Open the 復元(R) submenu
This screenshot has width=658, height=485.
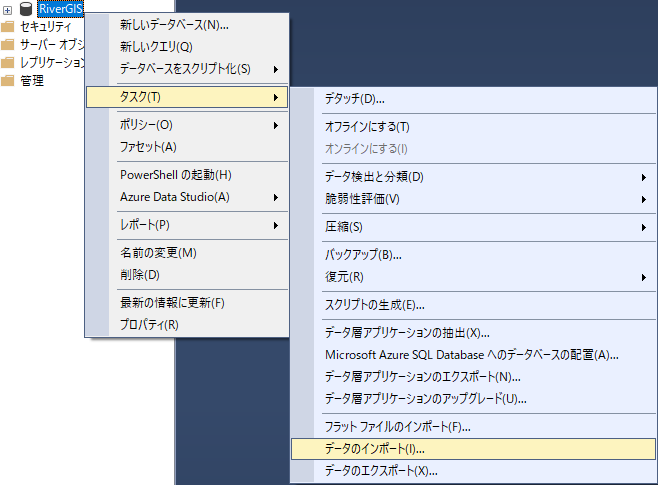point(344,276)
